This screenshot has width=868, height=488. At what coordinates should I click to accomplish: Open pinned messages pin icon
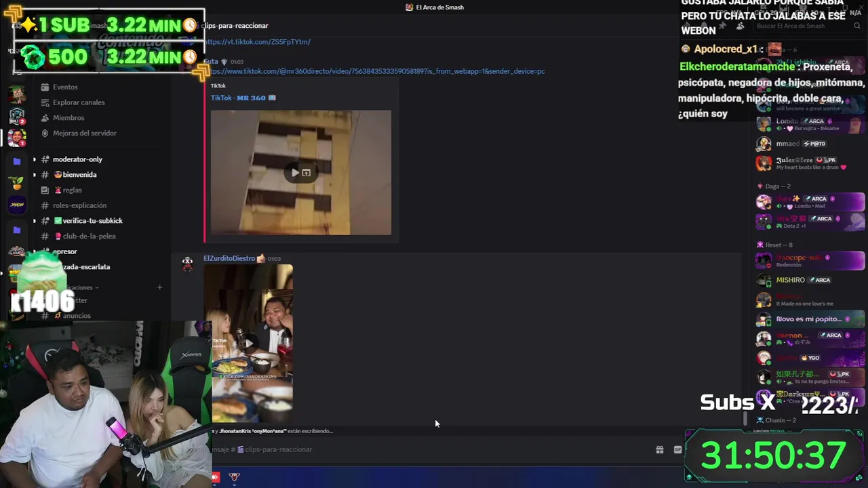coord(722,26)
